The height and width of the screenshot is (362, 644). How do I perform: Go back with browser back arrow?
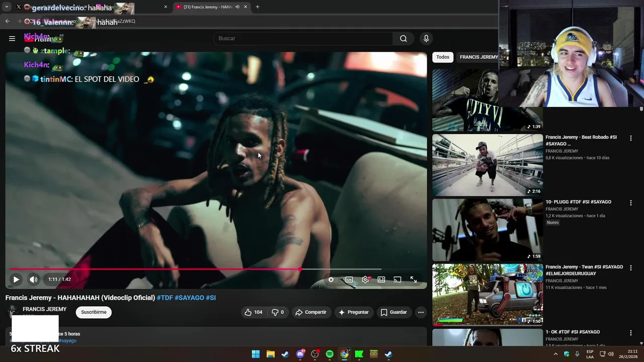(x=7, y=21)
